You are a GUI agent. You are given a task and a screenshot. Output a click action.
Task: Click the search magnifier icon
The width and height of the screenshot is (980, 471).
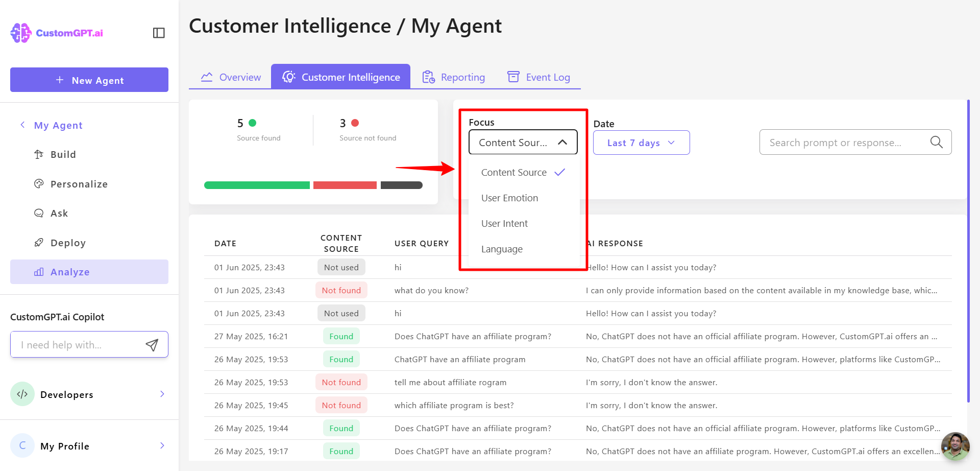[937, 142]
